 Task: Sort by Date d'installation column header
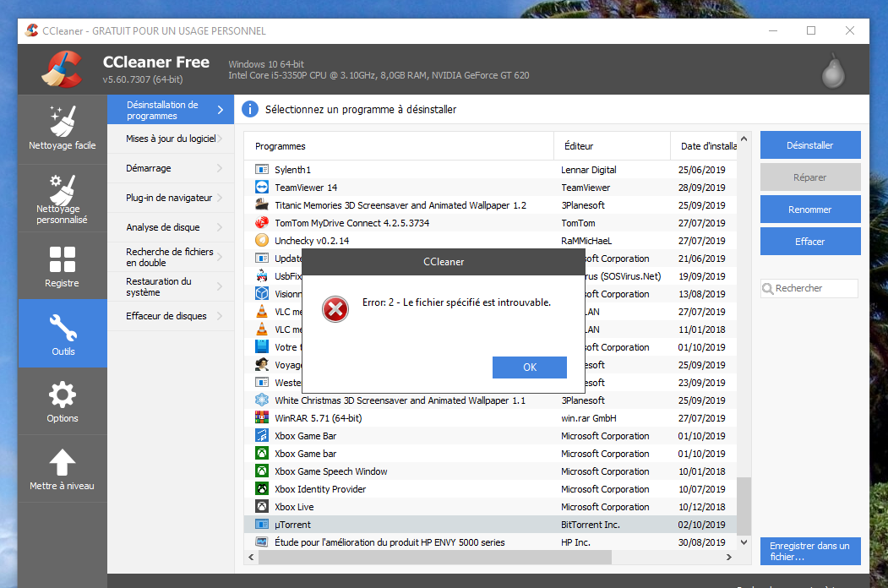coord(704,146)
